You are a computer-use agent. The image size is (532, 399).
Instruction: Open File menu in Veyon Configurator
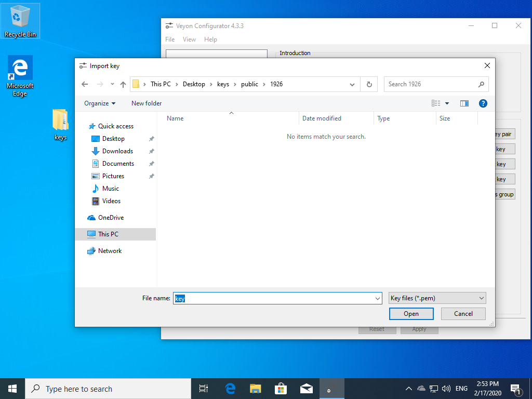[170, 39]
